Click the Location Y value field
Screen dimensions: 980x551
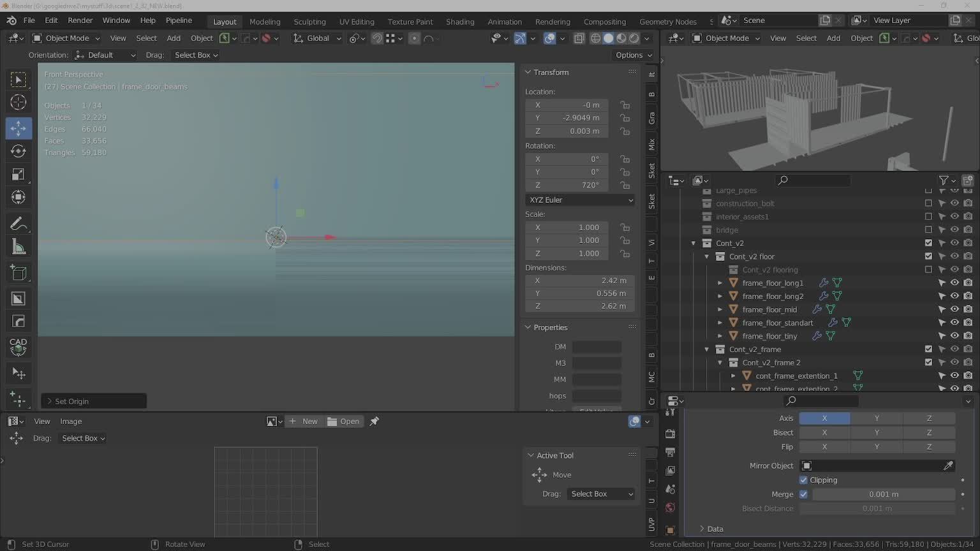point(567,118)
